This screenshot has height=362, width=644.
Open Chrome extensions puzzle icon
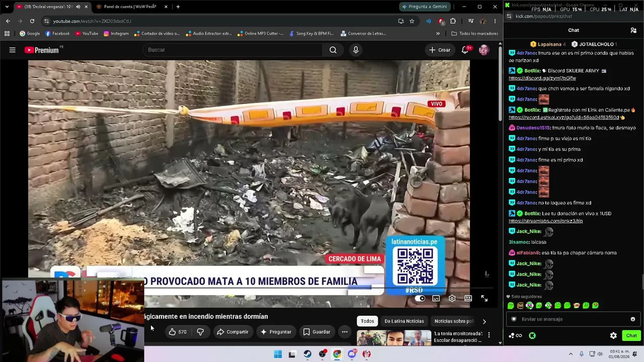tap(453, 21)
